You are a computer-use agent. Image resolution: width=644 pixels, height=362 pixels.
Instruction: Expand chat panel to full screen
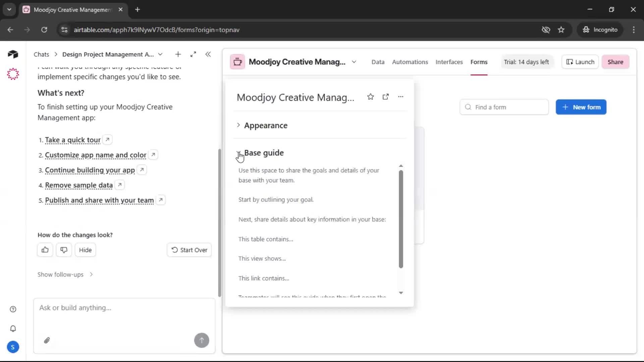coord(193,54)
